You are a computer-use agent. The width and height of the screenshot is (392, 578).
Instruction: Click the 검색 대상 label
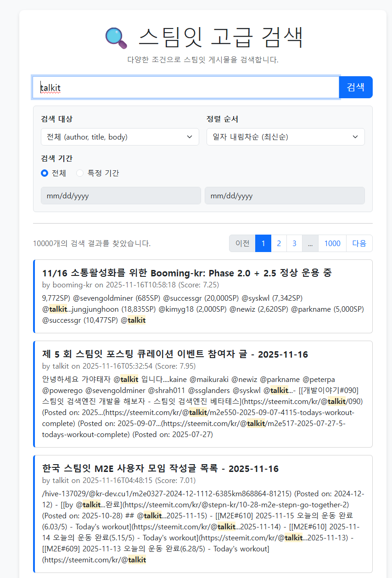pyautogui.click(x=56, y=119)
